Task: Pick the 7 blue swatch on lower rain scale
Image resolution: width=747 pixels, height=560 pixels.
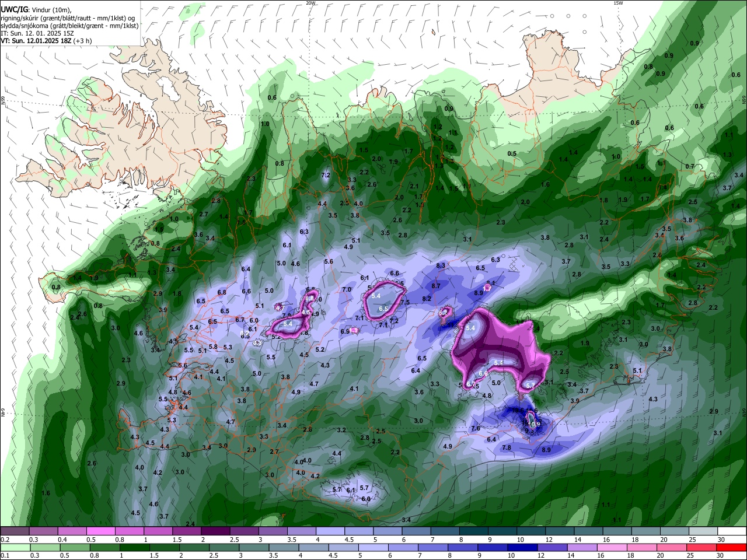Action: pyautogui.click(x=433, y=548)
